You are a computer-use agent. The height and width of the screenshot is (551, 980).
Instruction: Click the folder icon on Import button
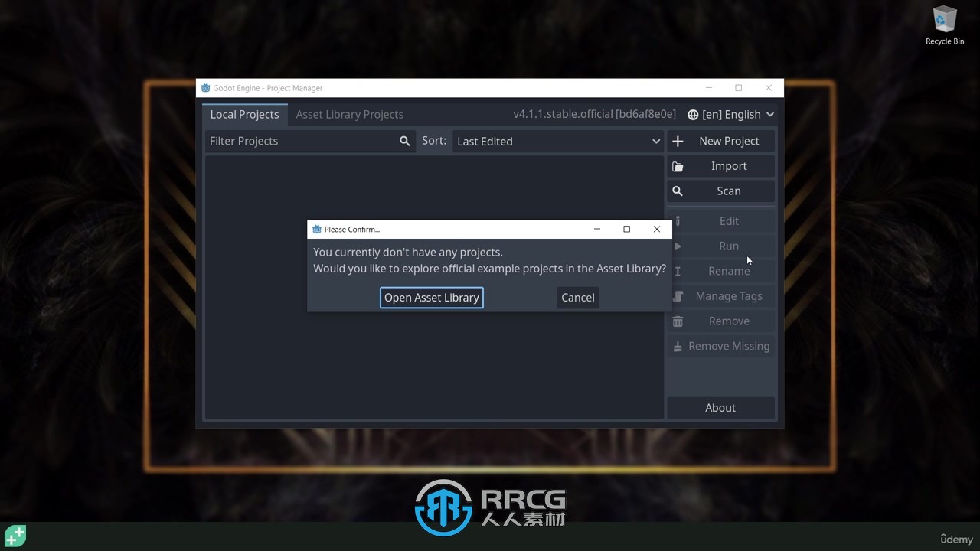click(678, 167)
